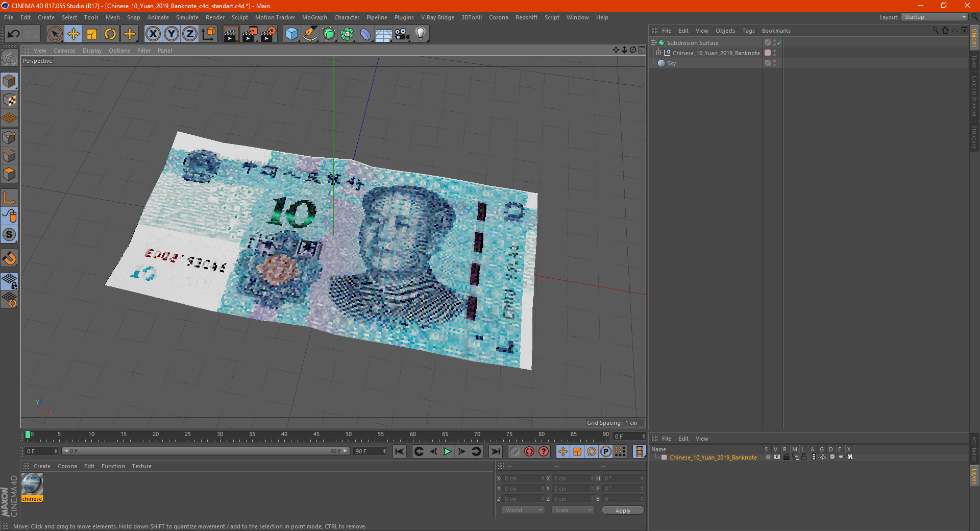Click the Undo arrow icon
This screenshot has height=531, width=980.
tap(14, 34)
